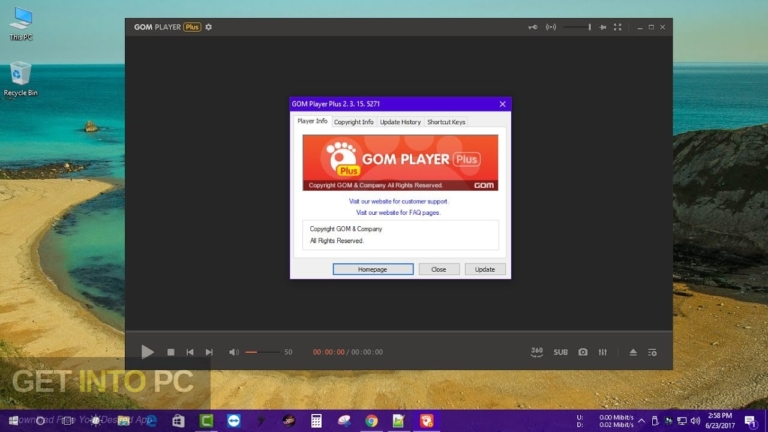View the Shortcut Keys tab
Screen dimensions: 768x432
click(x=446, y=122)
